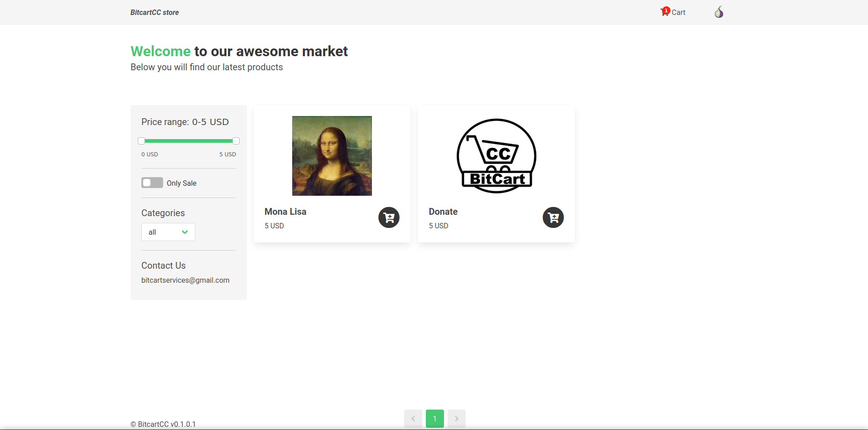Open the Mona Lisa painting thumbnail

point(332,156)
